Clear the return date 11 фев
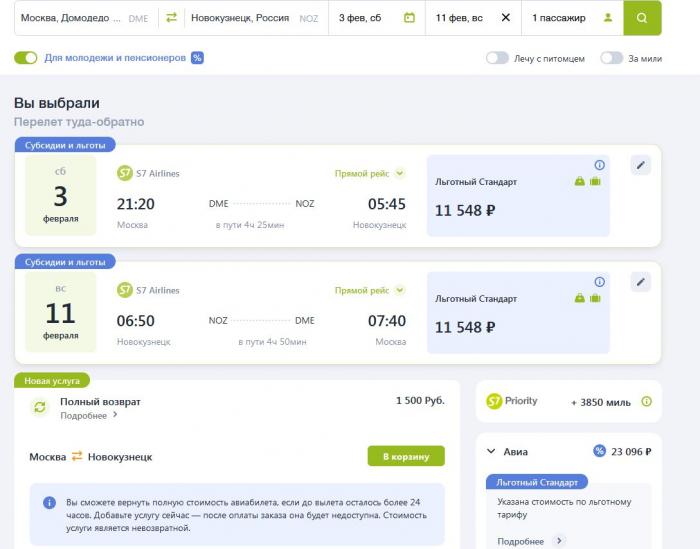 point(506,17)
